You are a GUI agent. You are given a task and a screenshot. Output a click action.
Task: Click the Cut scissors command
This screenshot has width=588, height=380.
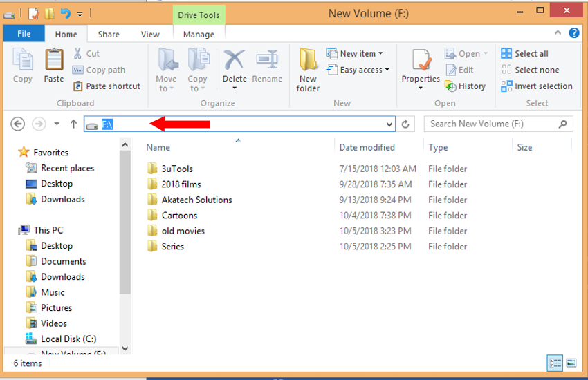(86, 53)
